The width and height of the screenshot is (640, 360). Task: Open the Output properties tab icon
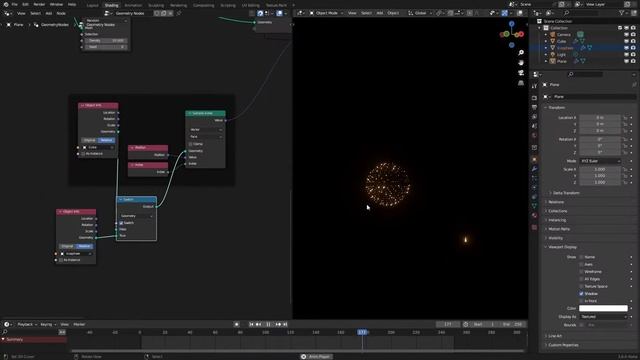click(x=534, y=107)
